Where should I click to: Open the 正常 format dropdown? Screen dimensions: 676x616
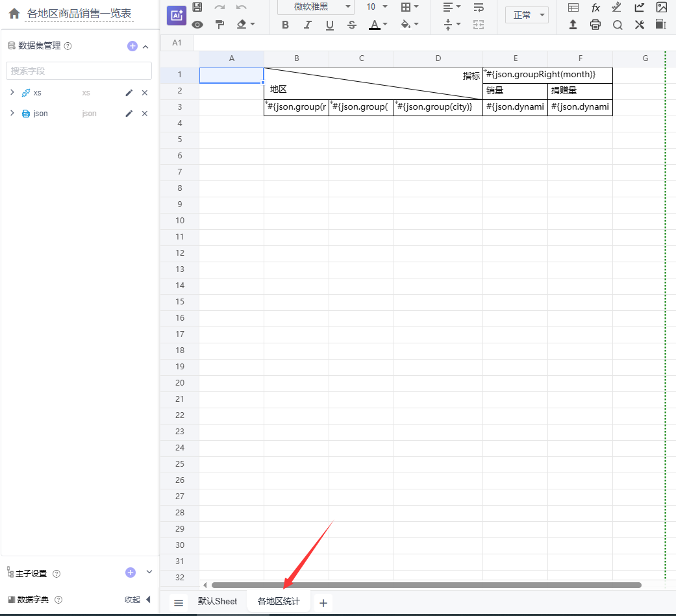pyautogui.click(x=527, y=15)
